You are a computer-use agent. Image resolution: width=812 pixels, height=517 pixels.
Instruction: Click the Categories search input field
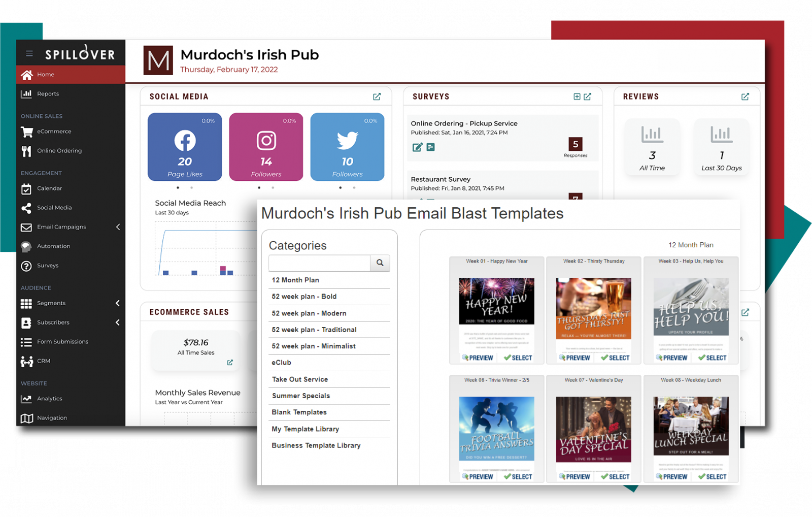(x=319, y=263)
